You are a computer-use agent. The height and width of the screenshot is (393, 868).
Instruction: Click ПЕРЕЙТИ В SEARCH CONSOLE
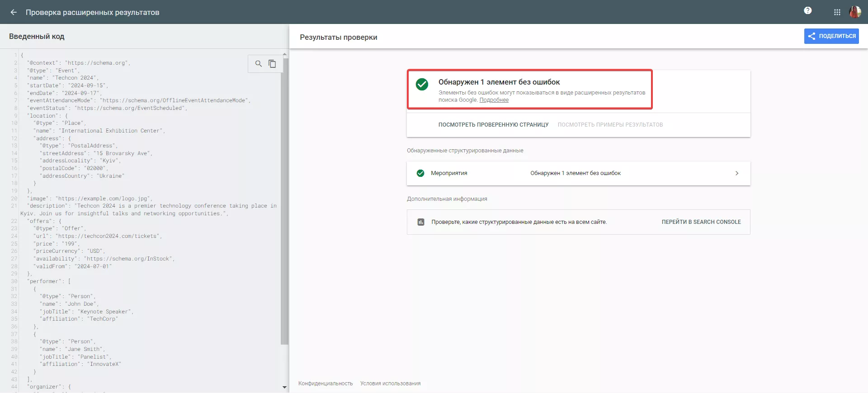[701, 222]
